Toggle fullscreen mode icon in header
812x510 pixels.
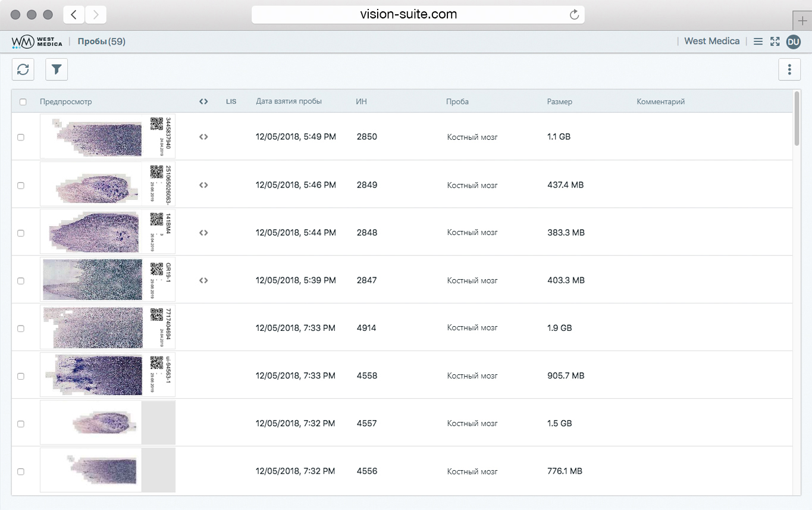[x=775, y=42]
